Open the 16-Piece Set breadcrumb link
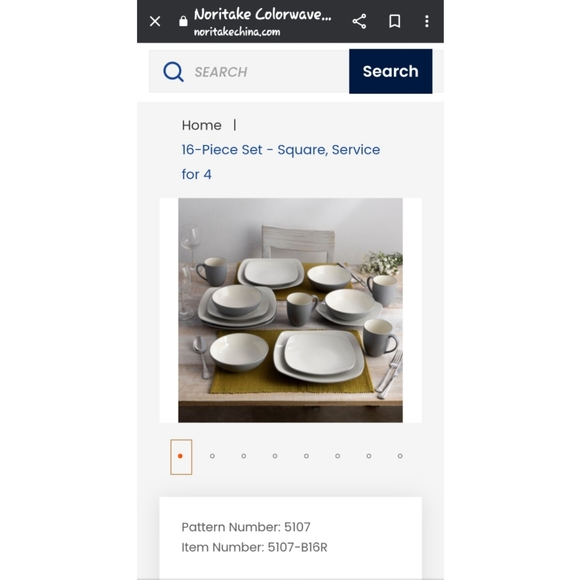This screenshot has width=580, height=580. click(281, 162)
